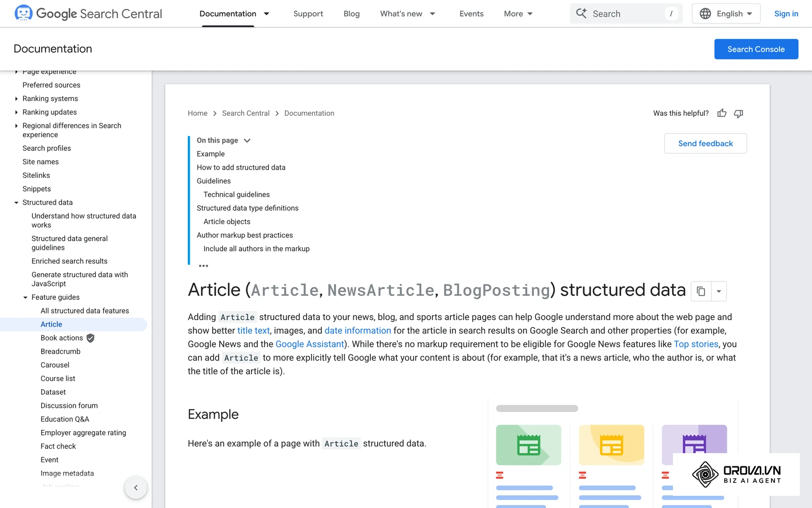Viewport: 812px width, 508px height.
Task: Jump to Author markup best practices
Action: pyautogui.click(x=245, y=235)
